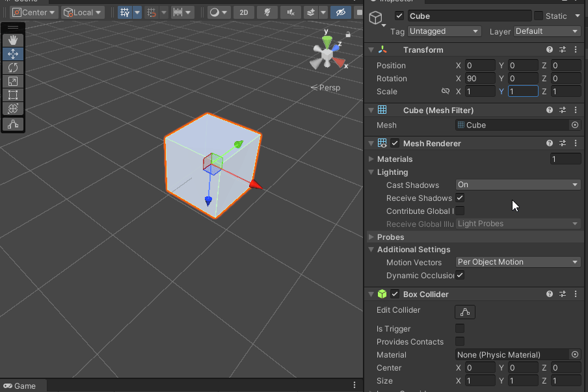Toggle scene lighting icon
588x392 pixels.
click(267, 12)
